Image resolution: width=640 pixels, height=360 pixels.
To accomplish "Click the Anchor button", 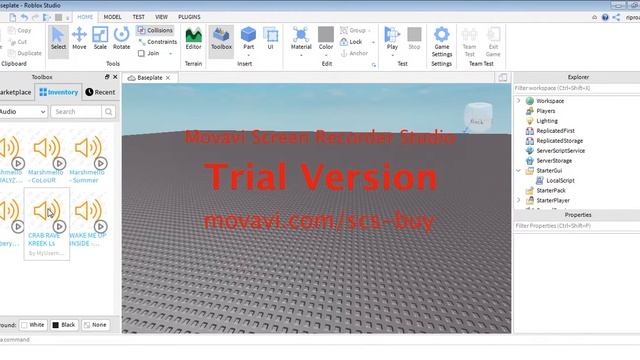I will pyautogui.click(x=354, y=53).
